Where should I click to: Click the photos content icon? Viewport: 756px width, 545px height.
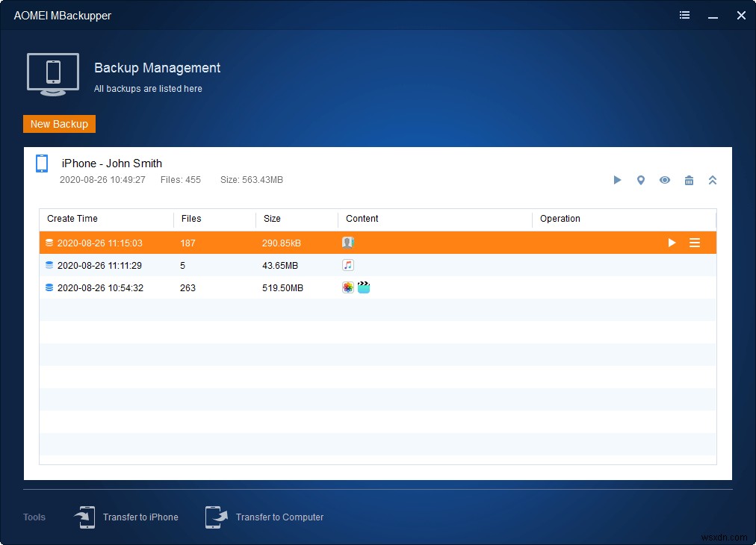347,287
